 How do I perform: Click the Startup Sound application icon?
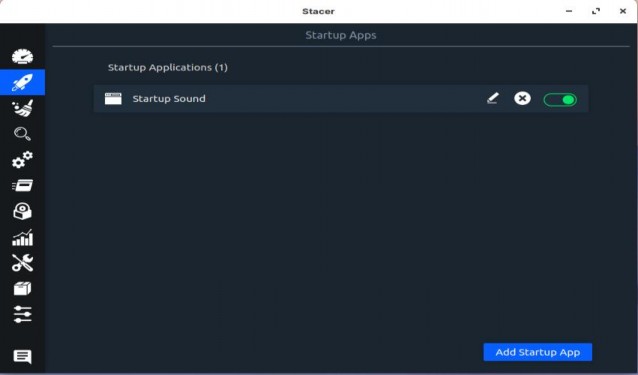pos(113,99)
